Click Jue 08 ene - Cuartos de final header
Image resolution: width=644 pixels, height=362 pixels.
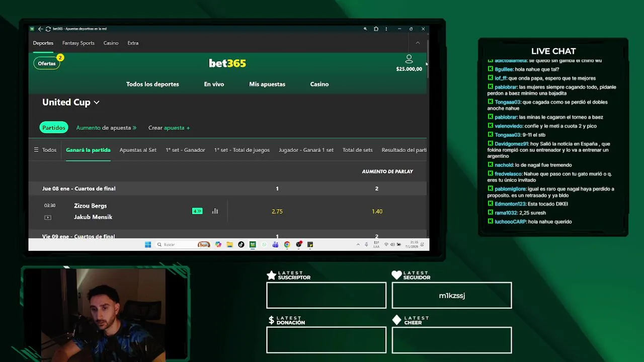79,189
